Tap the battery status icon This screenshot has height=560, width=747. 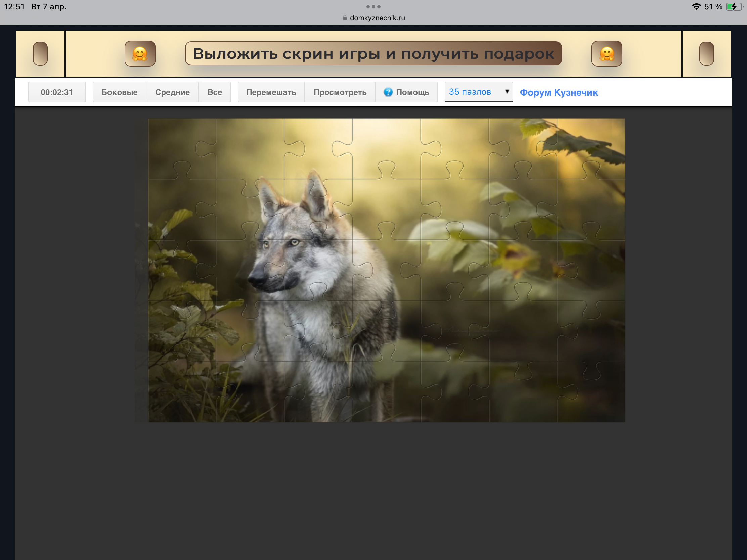tap(734, 7)
